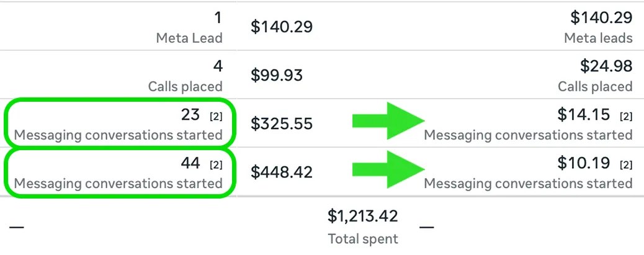Click the right dash in the totals row
Image resolution: width=644 pixels, height=255 pixels.
[x=426, y=227]
